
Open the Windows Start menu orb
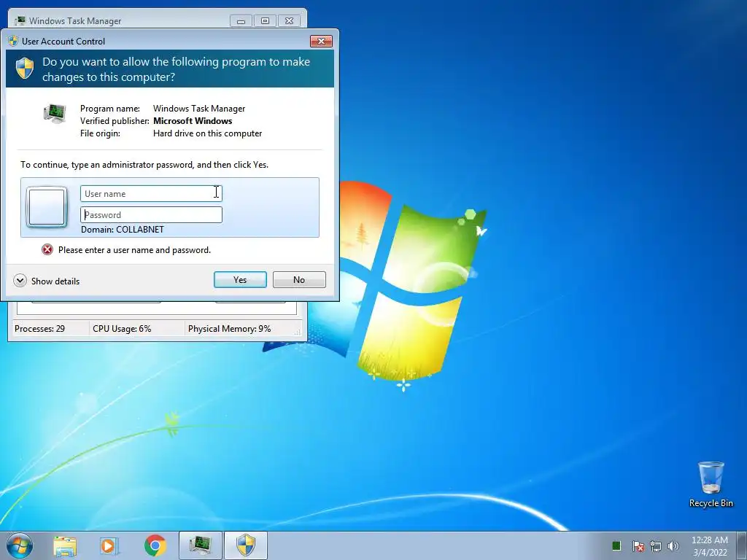click(x=20, y=545)
